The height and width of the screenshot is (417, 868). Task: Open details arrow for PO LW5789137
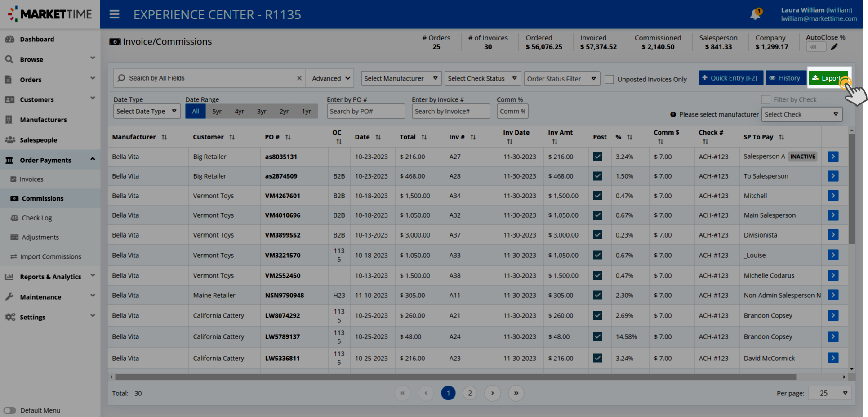coord(833,336)
